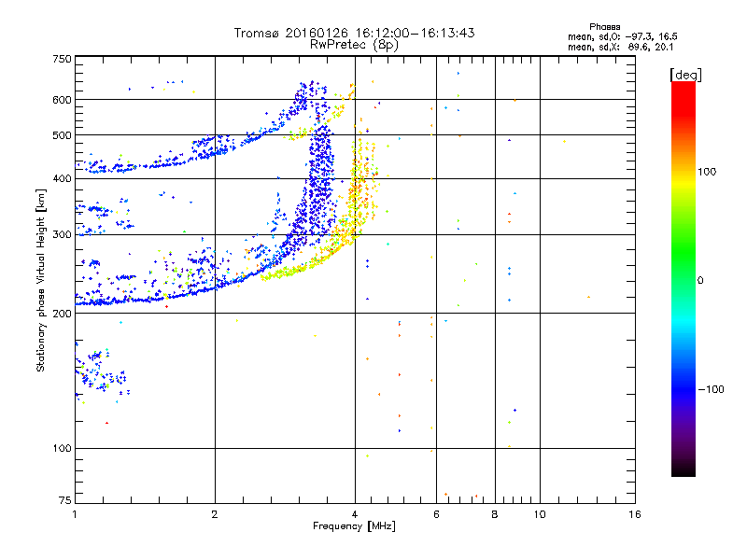
Task: Click the phase color scale bar
Action: [x=684, y=279]
